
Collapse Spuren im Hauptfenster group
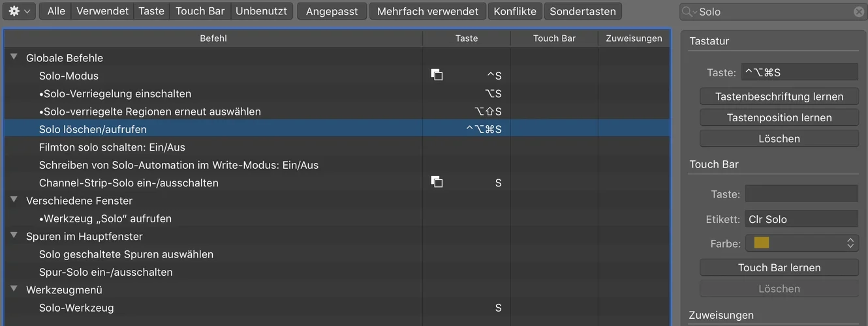click(14, 236)
